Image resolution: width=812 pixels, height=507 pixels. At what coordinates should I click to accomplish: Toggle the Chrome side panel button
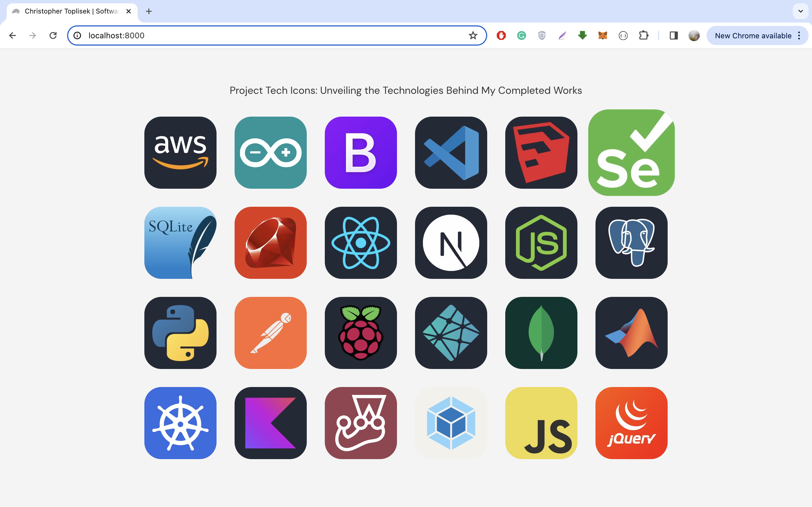pos(673,35)
